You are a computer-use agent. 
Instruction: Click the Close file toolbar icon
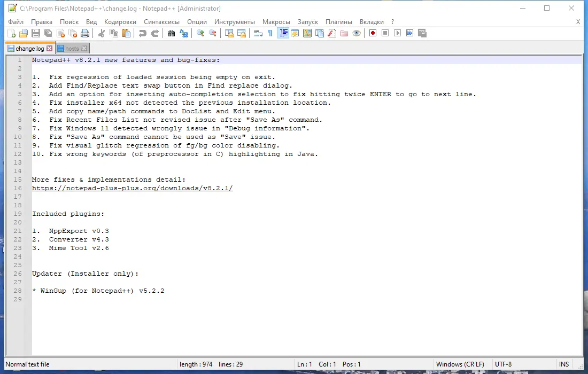60,33
